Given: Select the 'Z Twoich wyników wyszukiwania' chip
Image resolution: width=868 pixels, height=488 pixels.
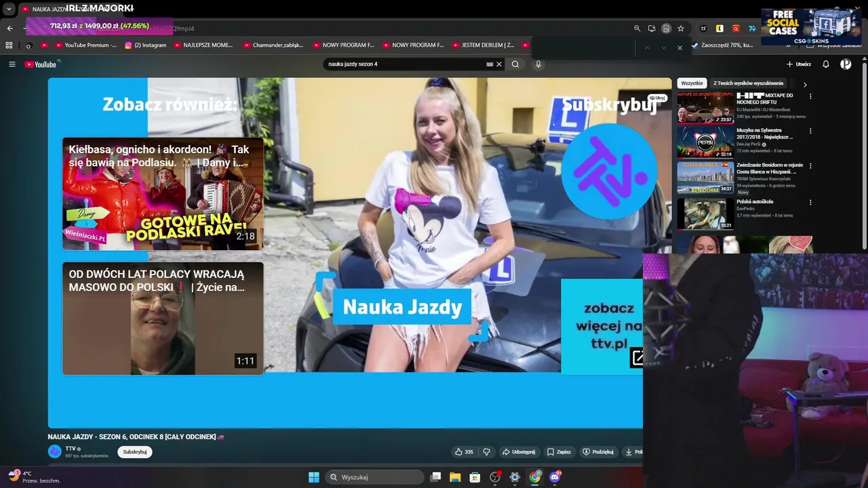Looking at the screenshot, I should tap(748, 83).
